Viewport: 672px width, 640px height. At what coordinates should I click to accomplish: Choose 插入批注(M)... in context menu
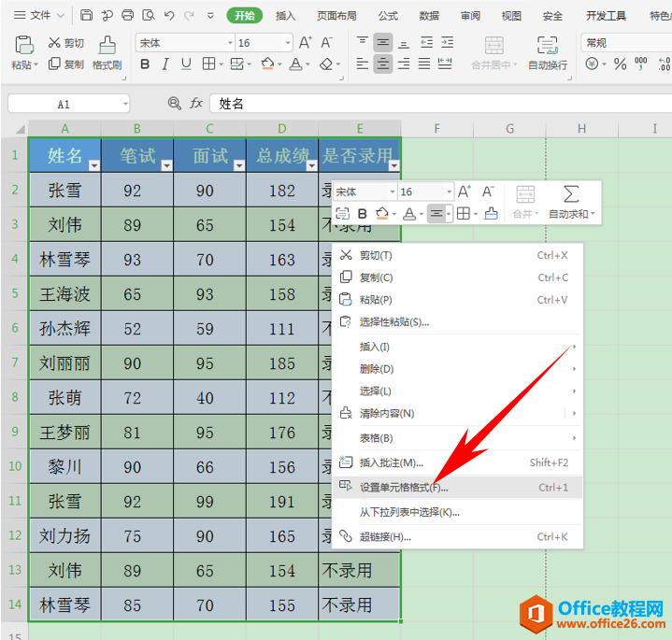click(457, 462)
